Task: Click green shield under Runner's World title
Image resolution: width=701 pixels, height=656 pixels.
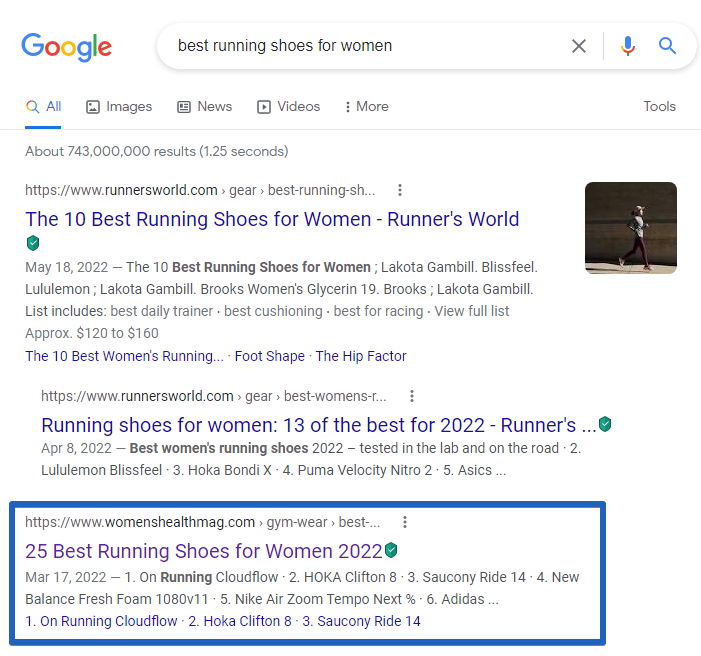Action: coord(33,243)
